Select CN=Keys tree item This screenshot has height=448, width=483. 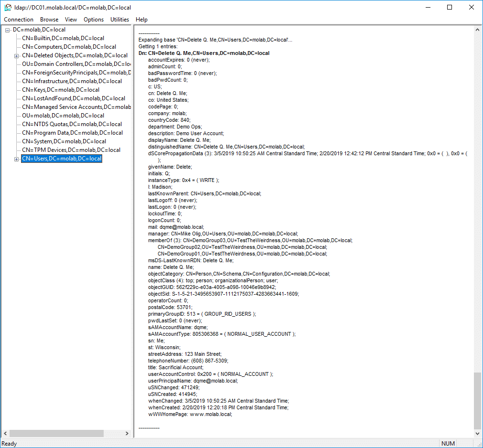click(61, 90)
